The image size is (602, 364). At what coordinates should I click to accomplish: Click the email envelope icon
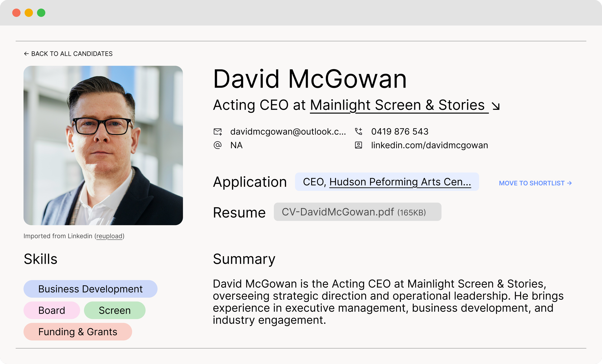(x=217, y=132)
